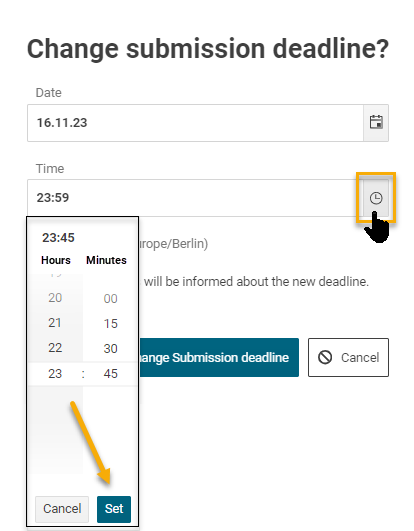Choose 45 in Minutes column
Screen dimensions: 414x531
[110, 374]
